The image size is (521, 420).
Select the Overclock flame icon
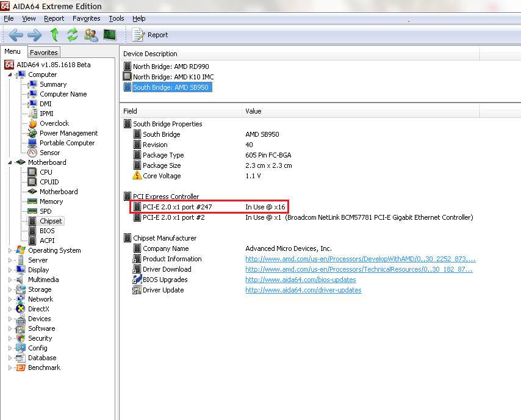[32, 123]
